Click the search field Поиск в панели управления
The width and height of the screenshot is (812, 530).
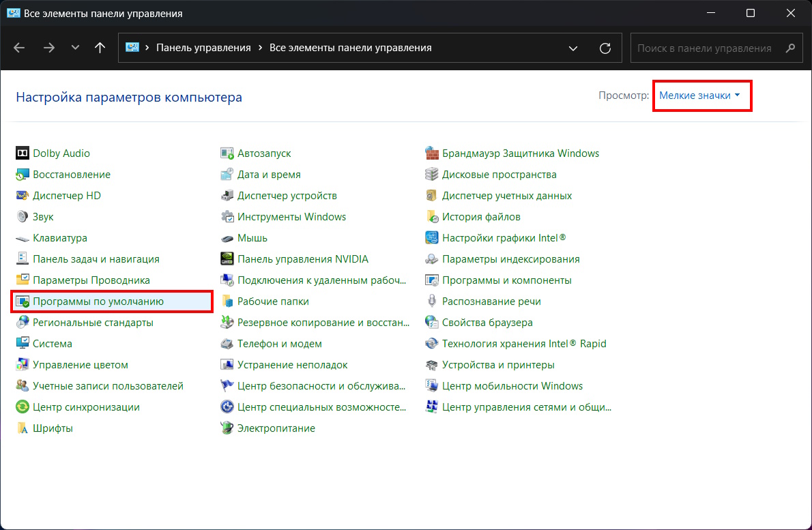pyautogui.click(x=716, y=48)
